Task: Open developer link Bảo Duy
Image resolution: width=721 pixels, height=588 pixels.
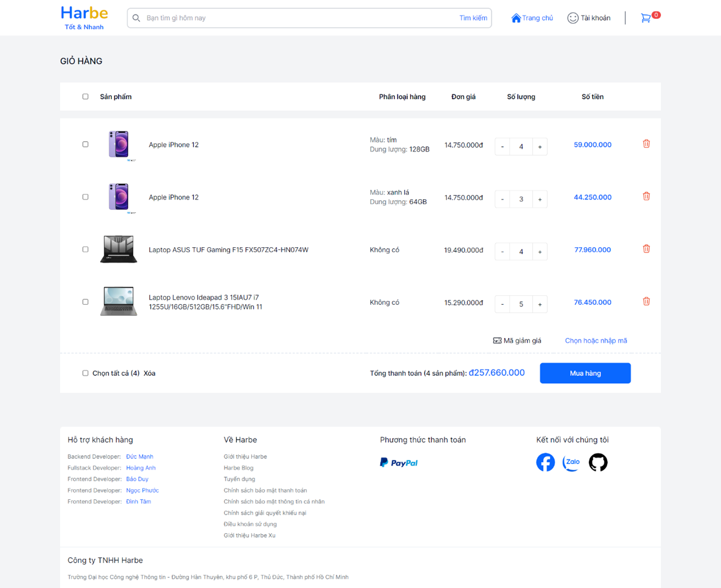Action: [137, 479]
